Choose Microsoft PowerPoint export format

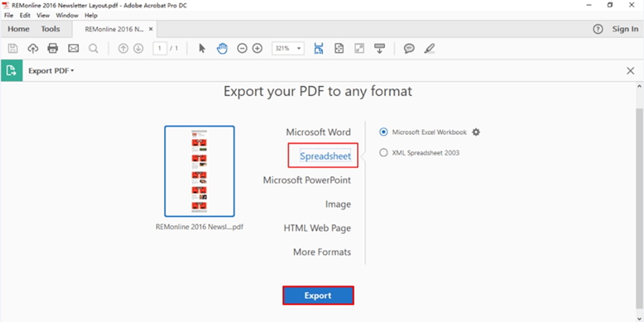coord(307,180)
